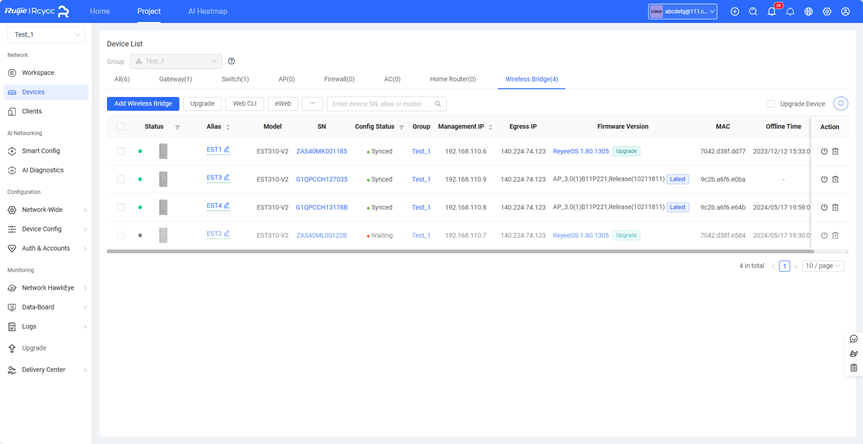Click reboot icon in EST1 row
863x444 pixels.
pyautogui.click(x=824, y=151)
